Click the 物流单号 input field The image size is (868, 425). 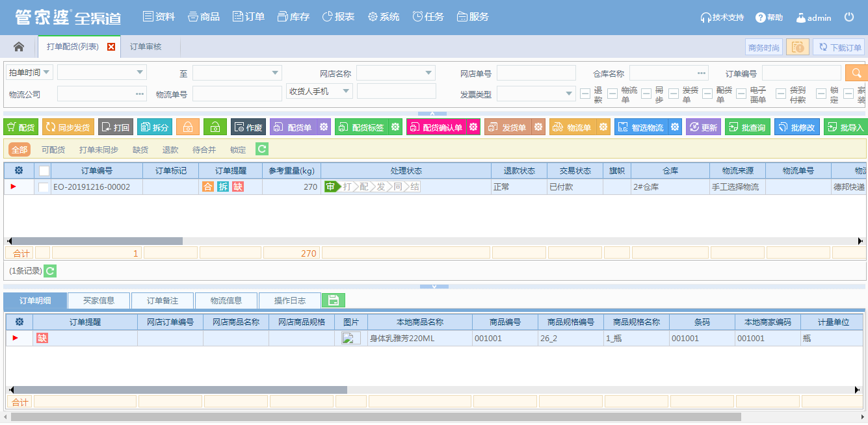[237, 94]
